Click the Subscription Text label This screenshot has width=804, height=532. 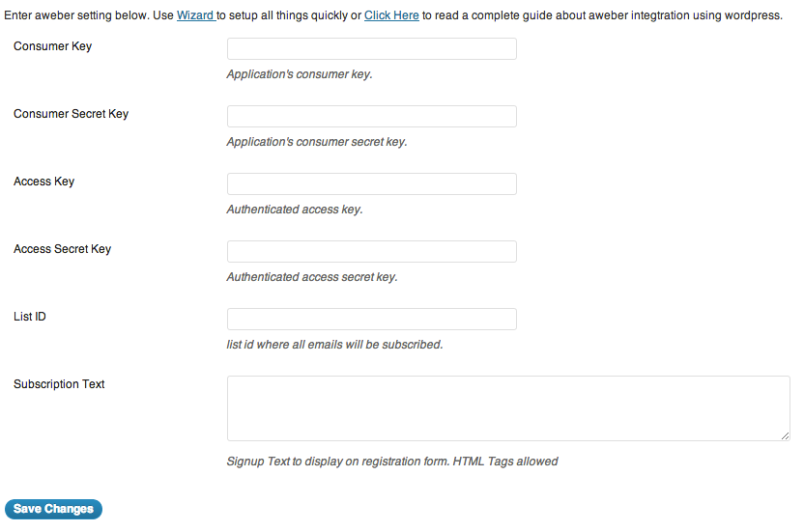point(59,384)
